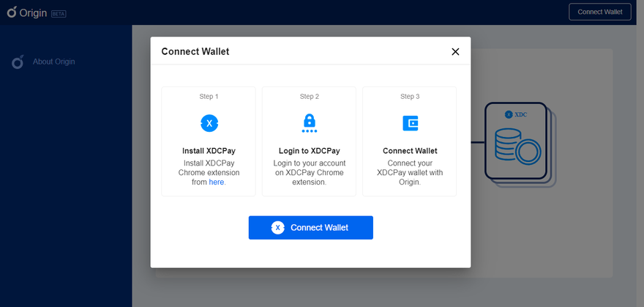Click the XDC icon inside the blue button
This screenshot has width=644, height=307.
[278, 228]
